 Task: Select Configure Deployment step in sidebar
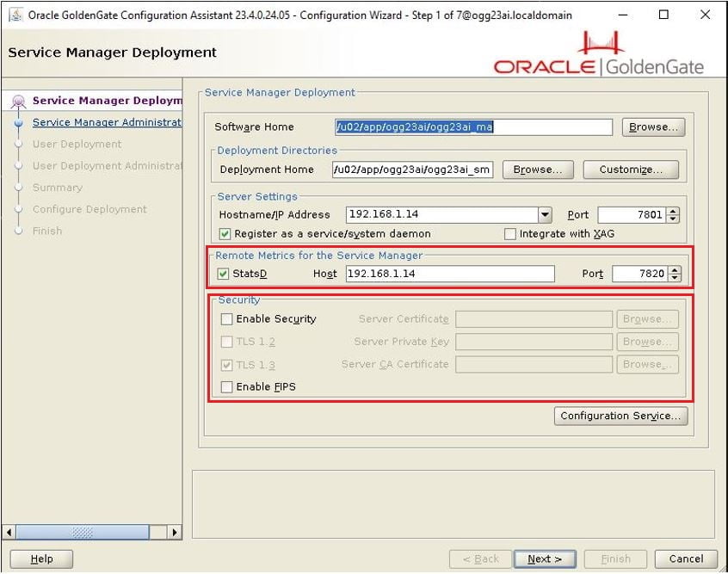(x=89, y=209)
